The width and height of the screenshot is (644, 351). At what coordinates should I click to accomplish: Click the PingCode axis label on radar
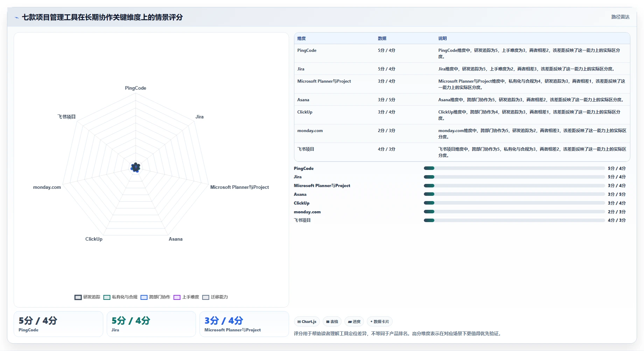coord(135,88)
